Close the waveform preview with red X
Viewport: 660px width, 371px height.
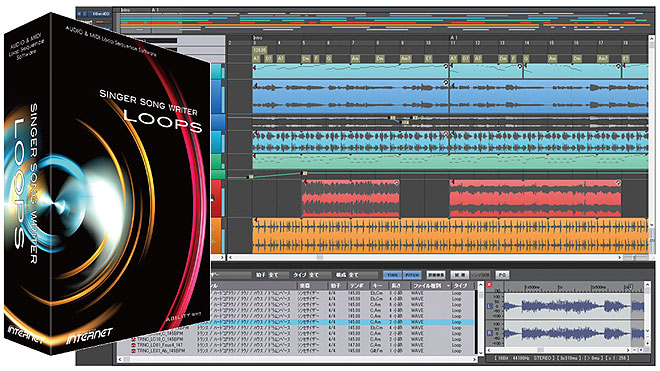point(489,285)
